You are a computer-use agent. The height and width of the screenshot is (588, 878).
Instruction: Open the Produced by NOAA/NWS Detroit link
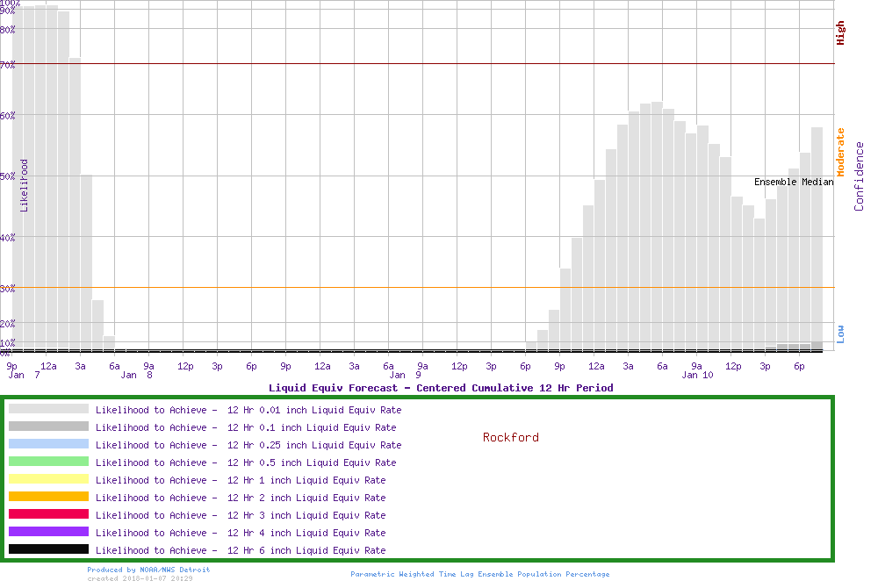point(148,570)
